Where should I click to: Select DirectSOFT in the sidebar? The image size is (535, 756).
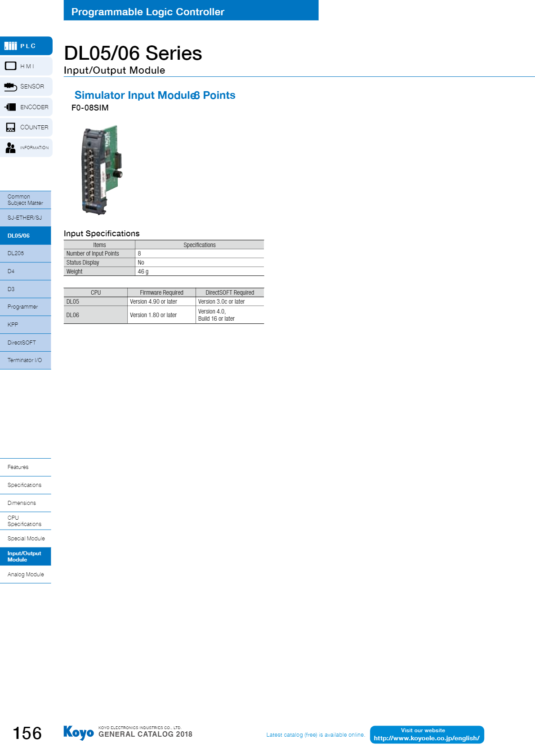26,343
